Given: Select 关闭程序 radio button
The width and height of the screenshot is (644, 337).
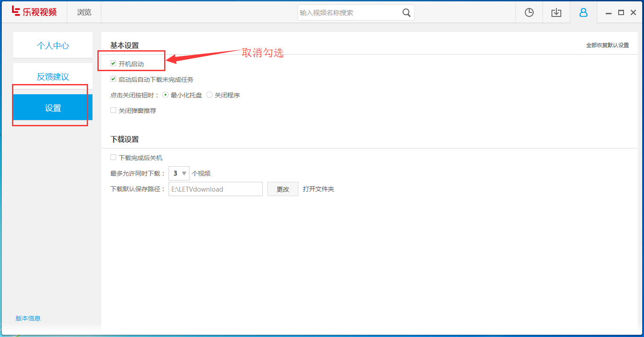Looking at the screenshot, I should pos(209,94).
